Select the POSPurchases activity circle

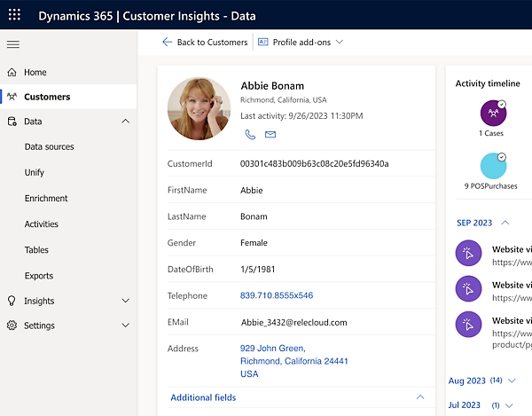coord(493,166)
